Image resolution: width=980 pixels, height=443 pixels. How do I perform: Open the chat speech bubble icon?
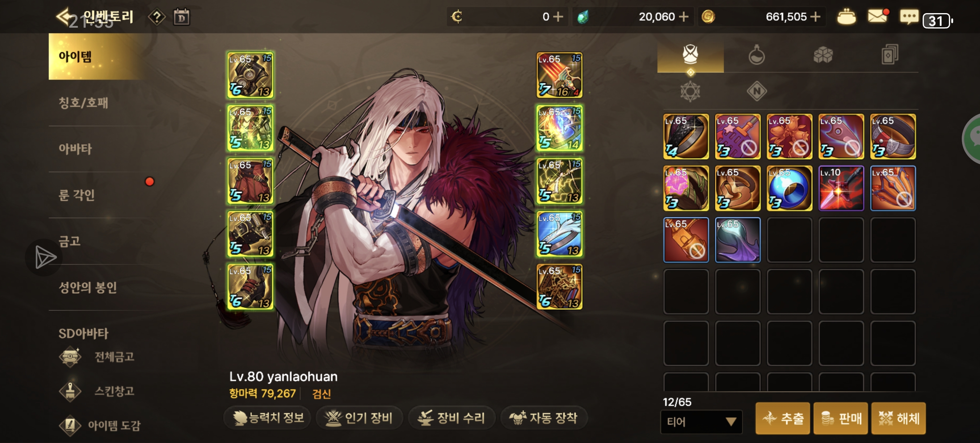pyautogui.click(x=909, y=17)
